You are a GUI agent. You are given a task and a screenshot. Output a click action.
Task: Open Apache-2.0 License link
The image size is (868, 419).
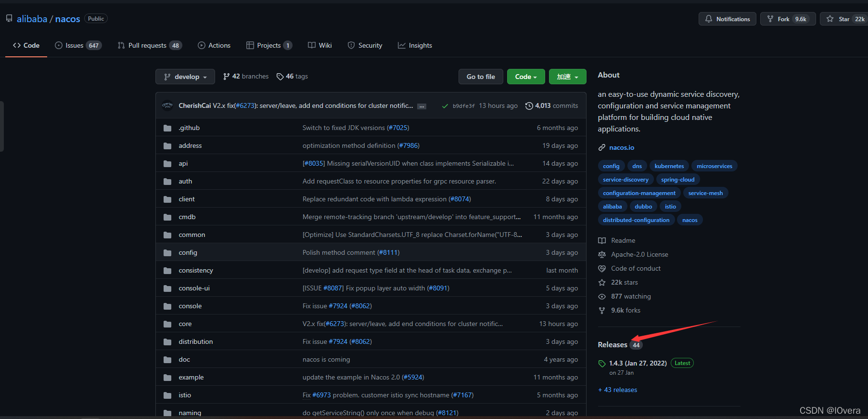click(639, 255)
